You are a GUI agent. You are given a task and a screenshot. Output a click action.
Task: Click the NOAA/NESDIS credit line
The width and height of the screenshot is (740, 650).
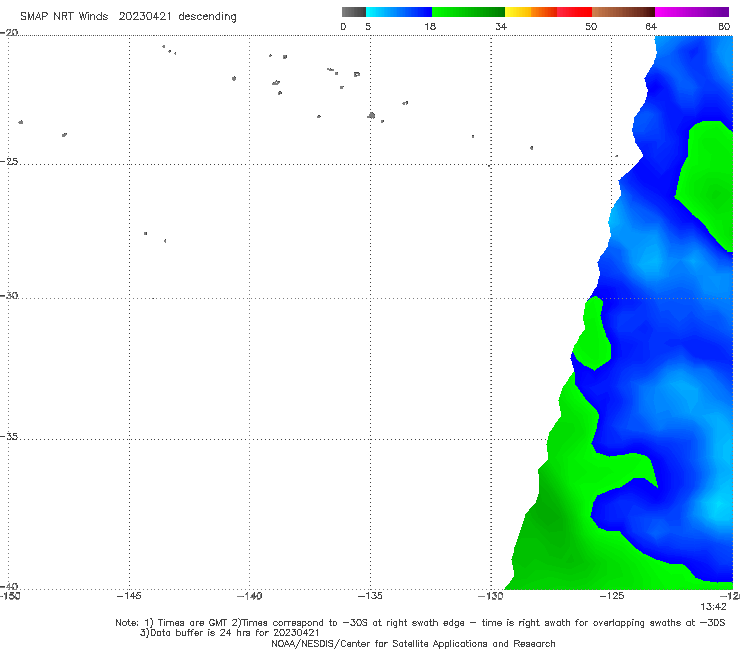[x=413, y=643]
